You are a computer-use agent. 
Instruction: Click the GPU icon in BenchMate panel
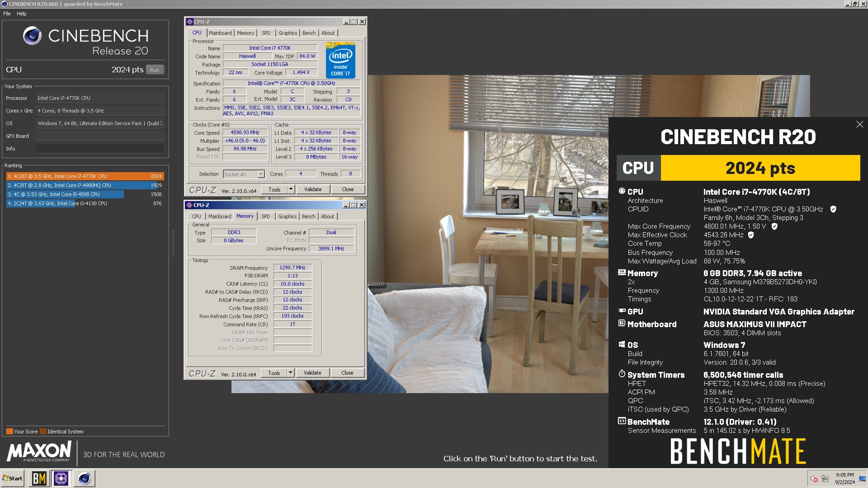[x=622, y=311]
